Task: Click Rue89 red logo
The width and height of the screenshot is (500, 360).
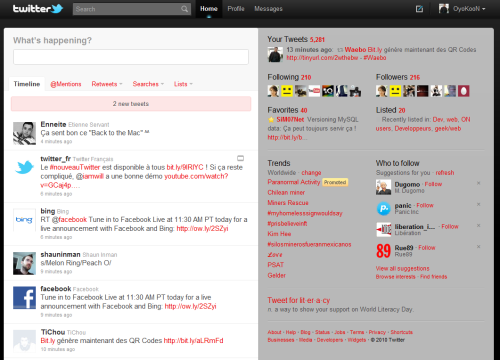Action: point(383,251)
